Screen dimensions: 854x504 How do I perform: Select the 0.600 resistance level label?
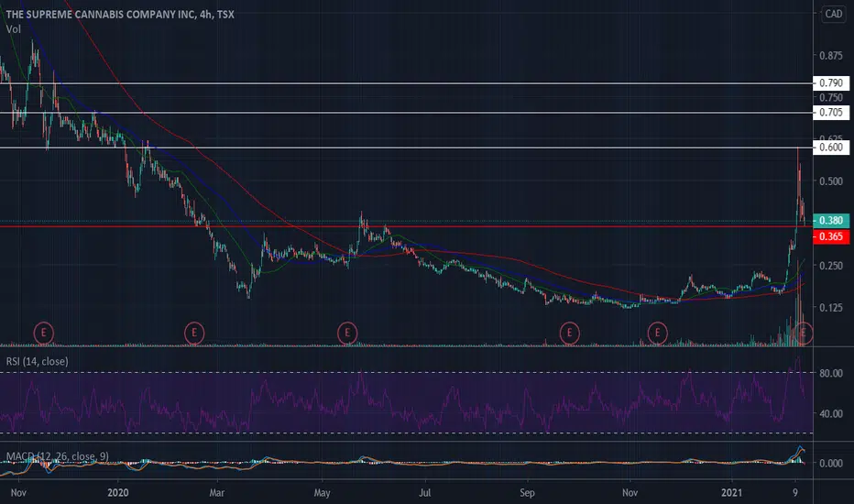pos(830,148)
